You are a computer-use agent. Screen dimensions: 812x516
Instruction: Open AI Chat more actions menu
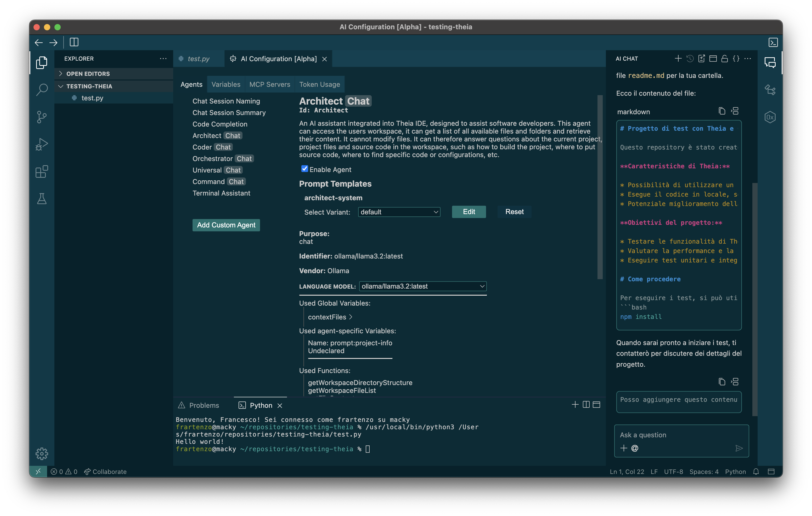click(x=748, y=59)
